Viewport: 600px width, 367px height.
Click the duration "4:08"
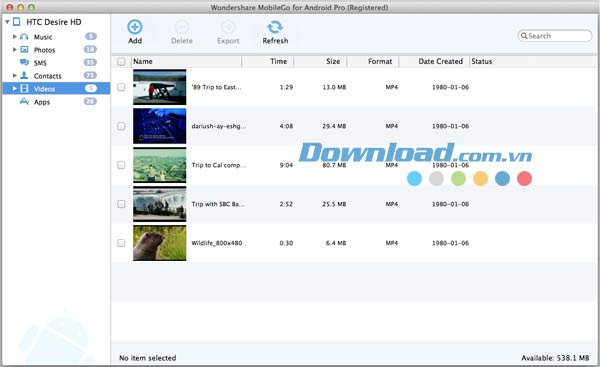pyautogui.click(x=286, y=126)
